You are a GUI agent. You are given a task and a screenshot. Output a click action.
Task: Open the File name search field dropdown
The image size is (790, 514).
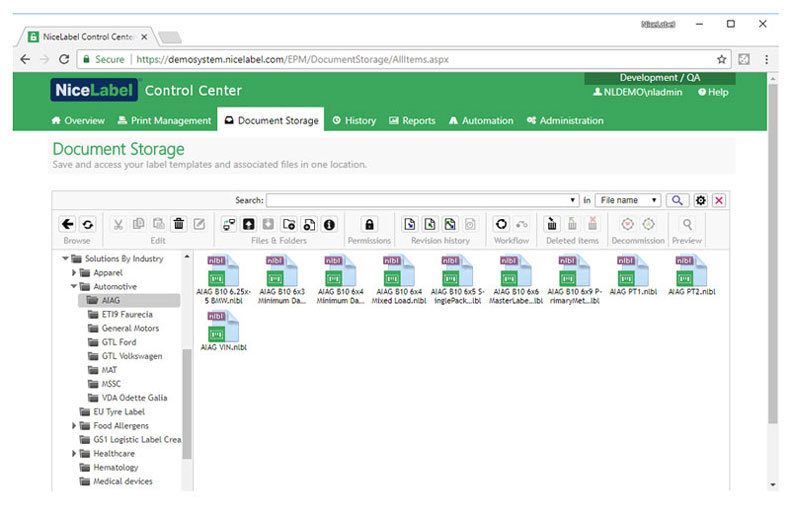pos(628,201)
